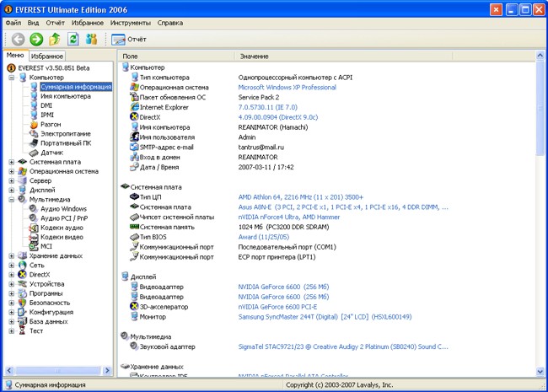
Task: Click the Кодеки видео icon
Action: [x=34, y=237]
